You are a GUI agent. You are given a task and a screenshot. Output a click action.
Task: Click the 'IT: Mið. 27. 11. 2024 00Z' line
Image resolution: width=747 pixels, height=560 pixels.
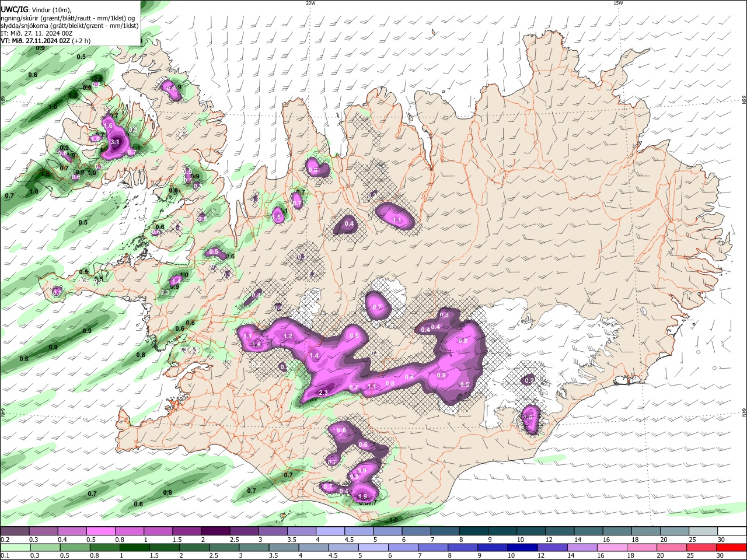36,33
